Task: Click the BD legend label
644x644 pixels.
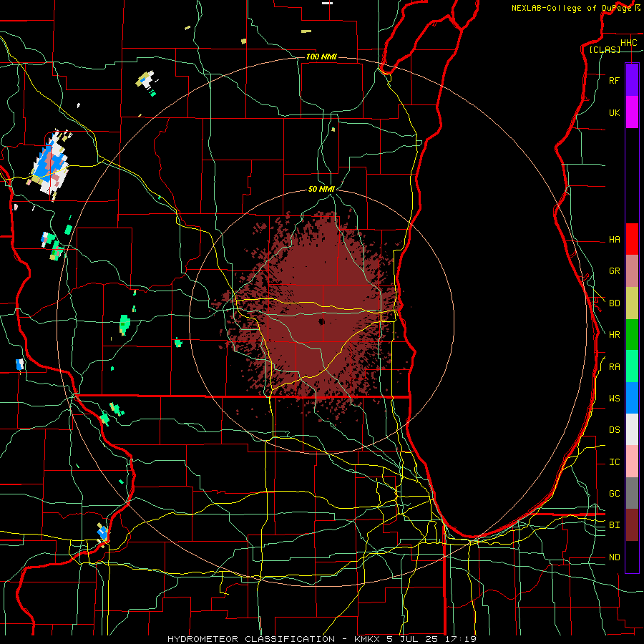Action: (x=615, y=303)
